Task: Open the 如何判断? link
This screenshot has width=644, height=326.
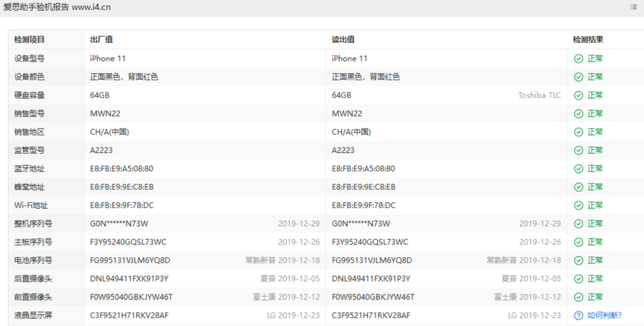Action: pos(604,315)
